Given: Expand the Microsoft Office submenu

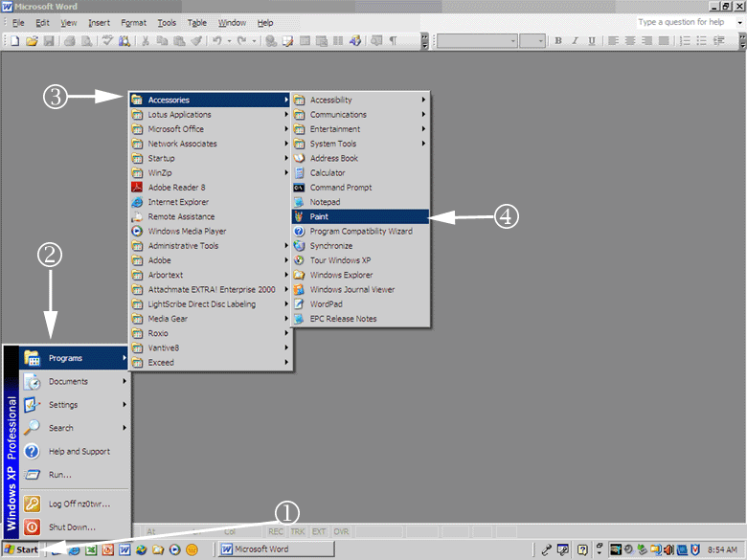Looking at the screenshot, I should pos(175,129).
